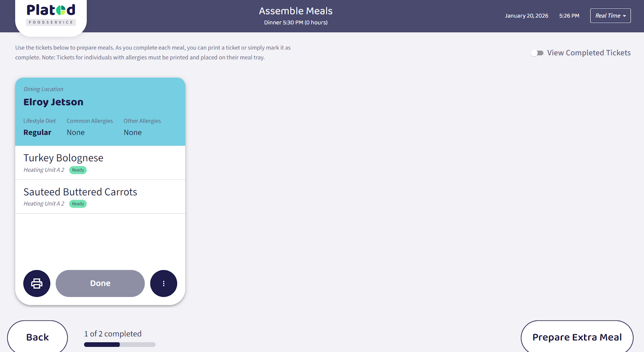
Task: Click the completed tickets progress bar
Action: [120, 344]
